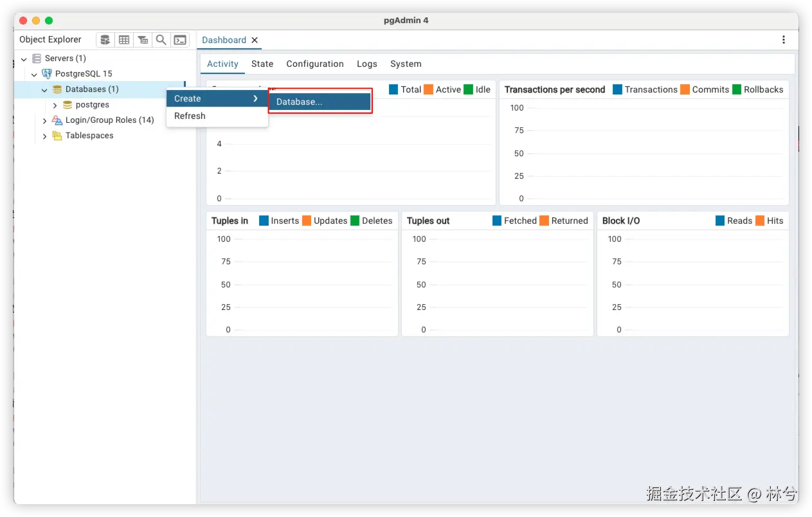Open the Create submenu arrow

(x=255, y=98)
